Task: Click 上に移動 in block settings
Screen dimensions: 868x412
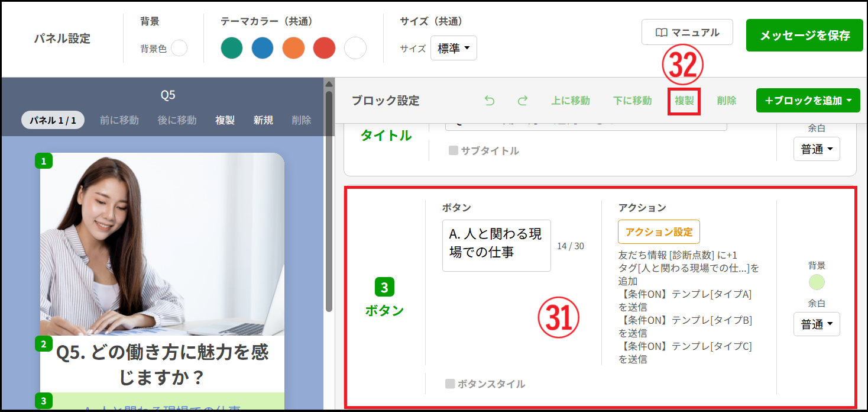Action: [x=571, y=101]
